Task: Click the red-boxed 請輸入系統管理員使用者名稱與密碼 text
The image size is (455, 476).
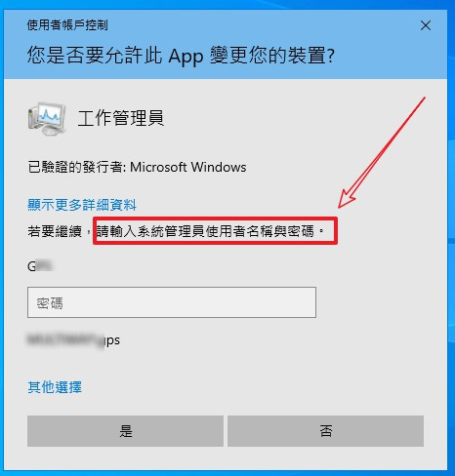Action: pyautogui.click(x=209, y=231)
